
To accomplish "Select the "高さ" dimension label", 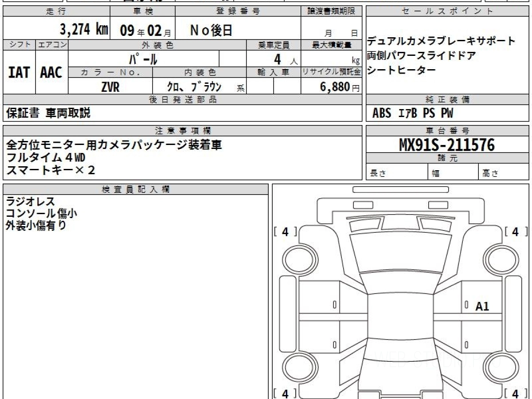I will pos(491,174).
